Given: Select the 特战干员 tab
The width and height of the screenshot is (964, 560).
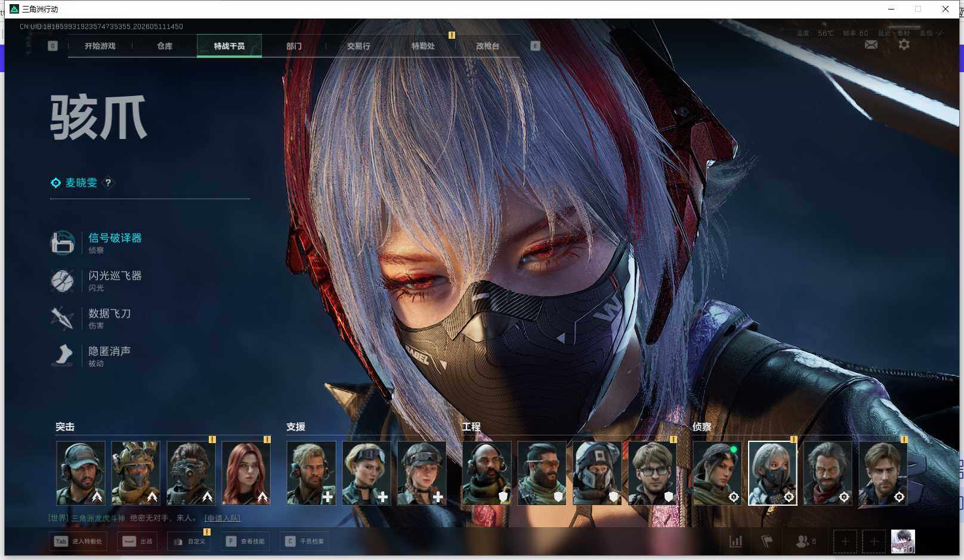Looking at the screenshot, I should coord(229,46).
